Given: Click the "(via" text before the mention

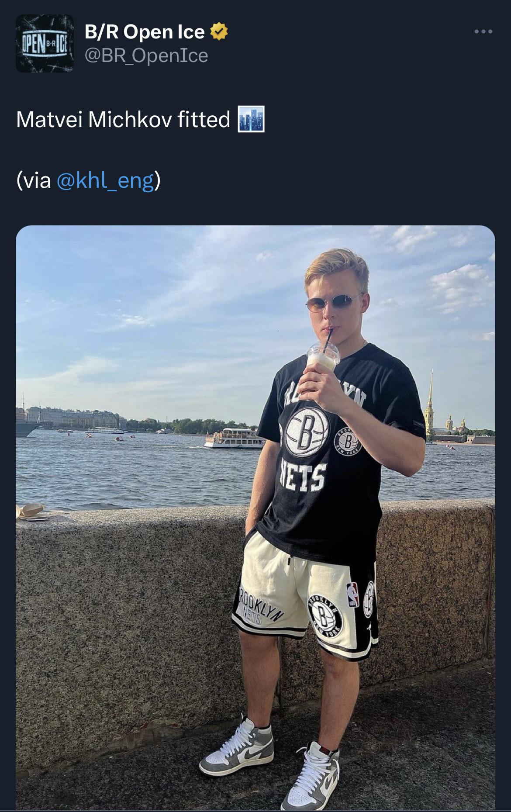Looking at the screenshot, I should pyautogui.click(x=34, y=180).
